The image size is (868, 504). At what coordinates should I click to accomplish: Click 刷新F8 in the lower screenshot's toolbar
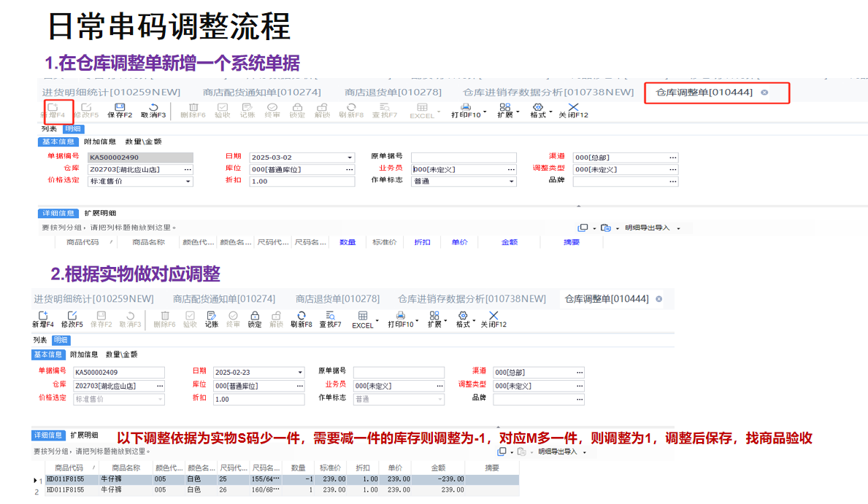[301, 319]
